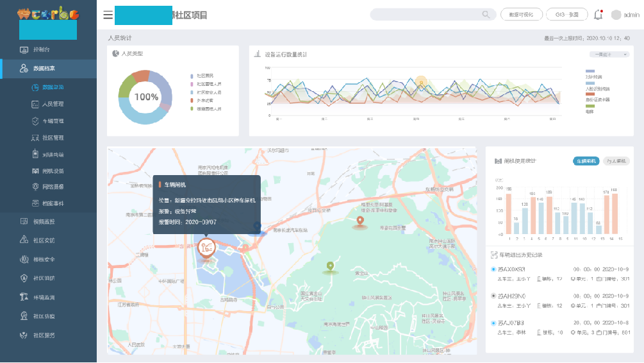Image resolution: width=644 pixels, height=363 pixels.
Task: Click the 车辆闸机 map popup title
Action: [175, 185]
